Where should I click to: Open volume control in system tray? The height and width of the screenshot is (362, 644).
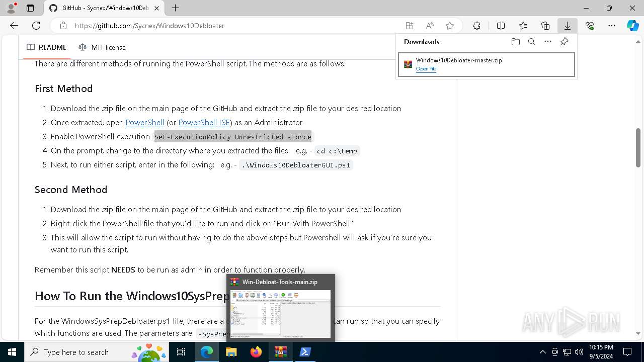(x=579, y=352)
